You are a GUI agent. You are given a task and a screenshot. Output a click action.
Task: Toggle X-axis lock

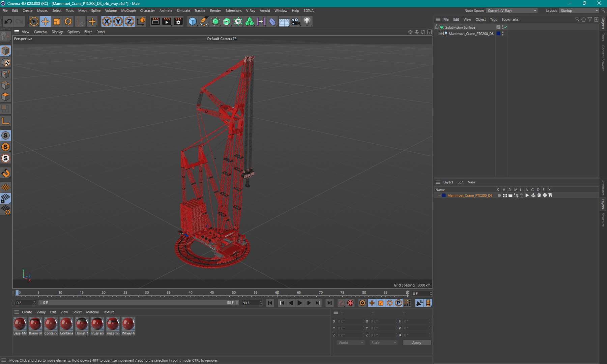[107, 22]
